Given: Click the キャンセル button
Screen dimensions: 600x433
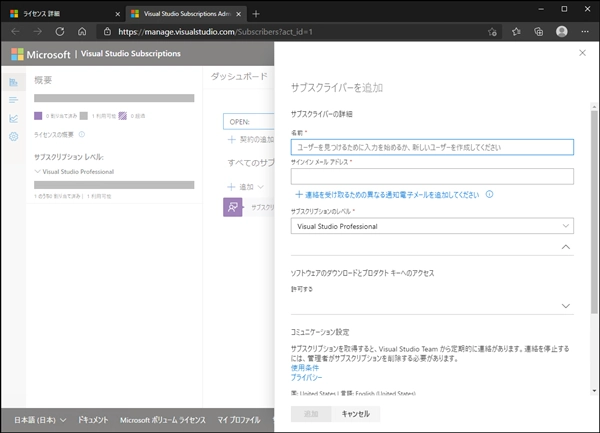Looking at the screenshot, I should pyautogui.click(x=355, y=414).
